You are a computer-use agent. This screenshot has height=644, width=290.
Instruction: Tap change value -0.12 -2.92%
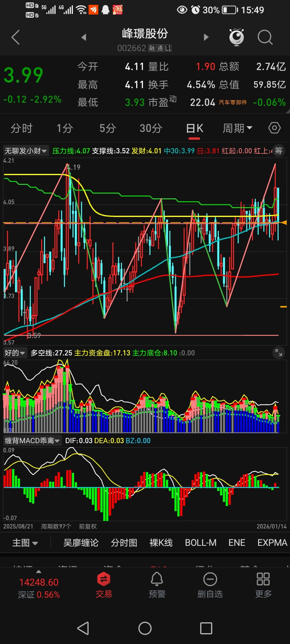[x=33, y=99]
